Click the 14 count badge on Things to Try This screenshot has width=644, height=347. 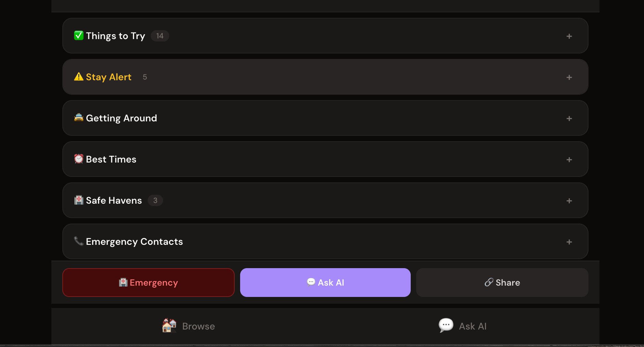(160, 36)
